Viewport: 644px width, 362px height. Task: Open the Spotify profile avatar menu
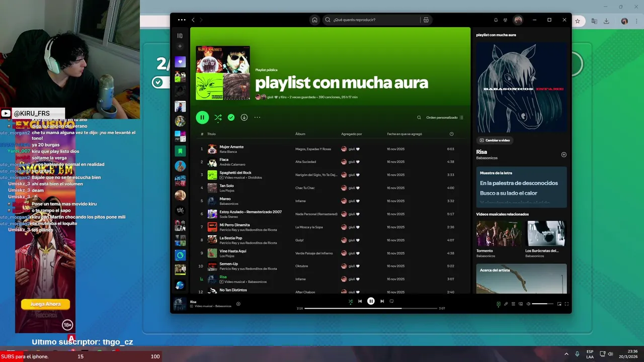click(518, 20)
